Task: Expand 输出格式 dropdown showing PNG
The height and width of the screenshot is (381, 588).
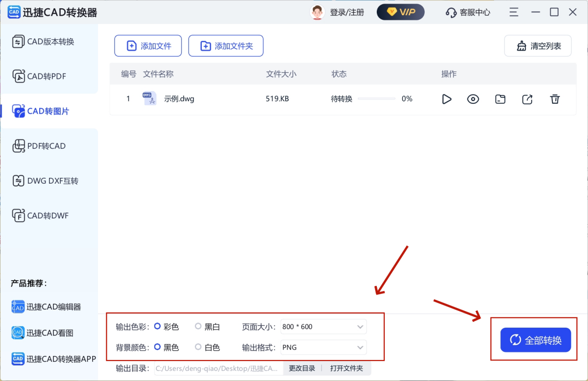Action: (x=323, y=347)
